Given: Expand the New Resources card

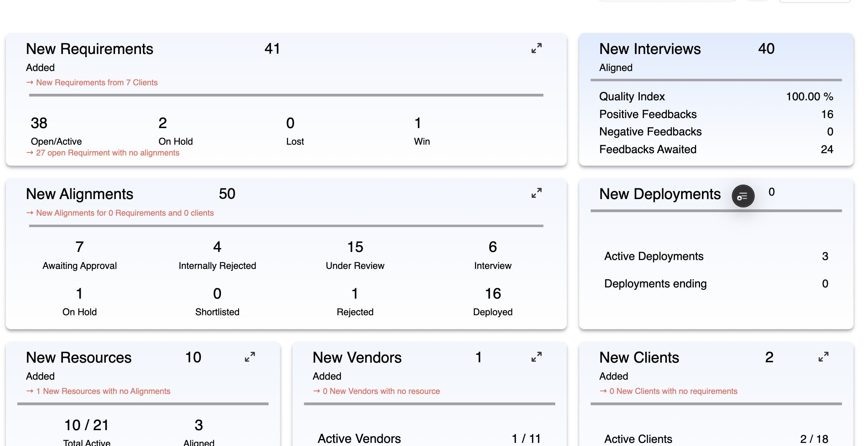Looking at the screenshot, I should pos(249,357).
